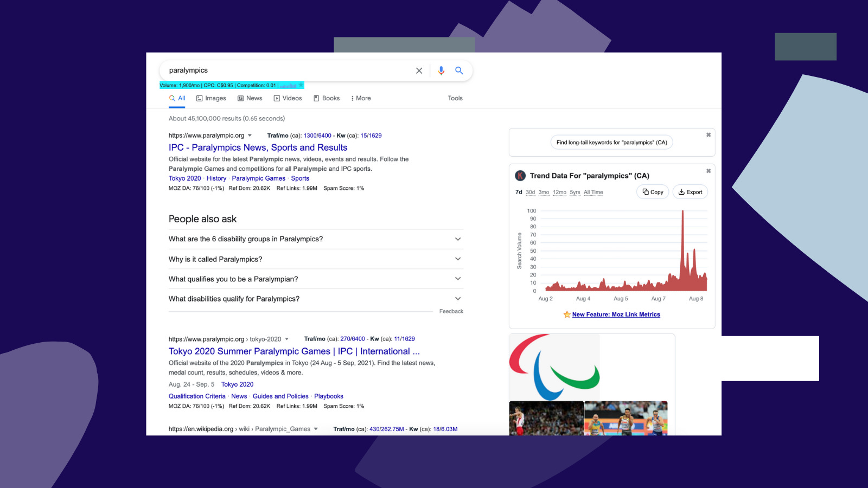Image resolution: width=868 pixels, height=488 pixels.
Task: Submit search with the magnifying glass icon
Action: 459,70
